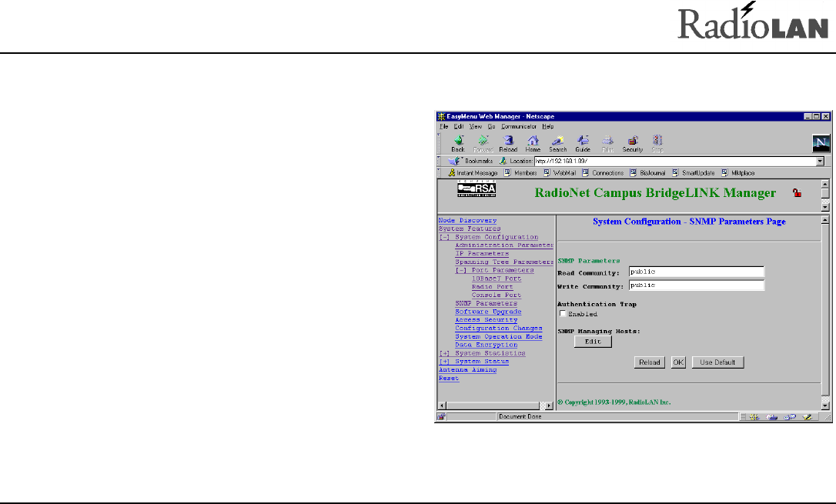
Task: Expand the System Statistics tree node
Action: [x=444, y=353]
